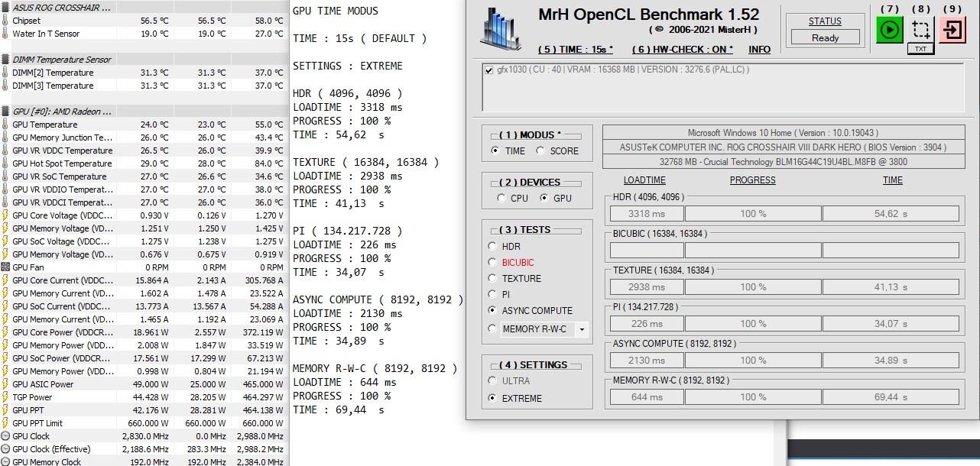Click the LOADTIME column heading in the benchmark
This screenshot has height=466, width=980.
(x=644, y=180)
